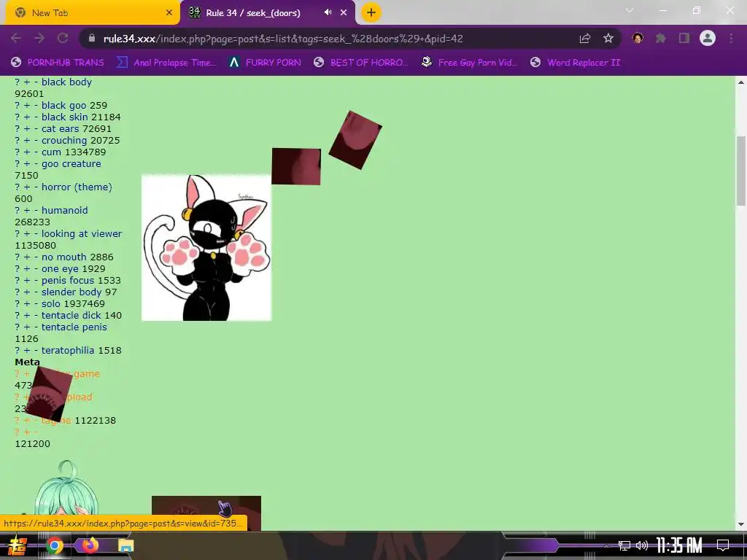Go back using the browser back arrow
This screenshot has height=560, width=747.
click(16, 38)
